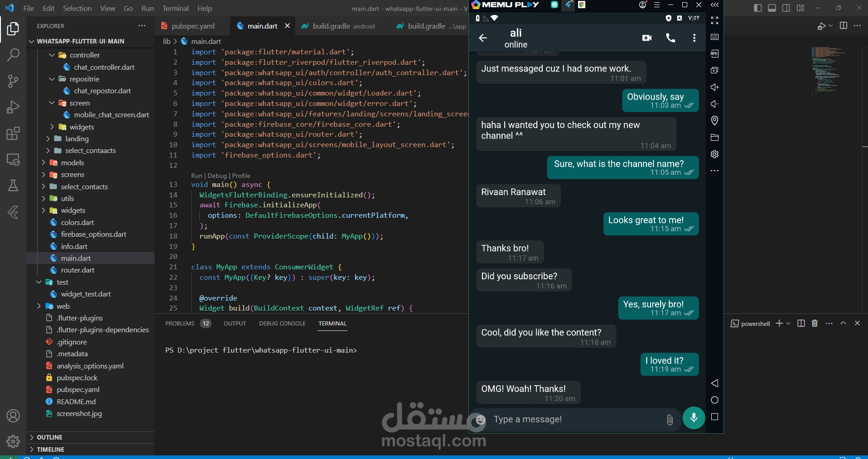Open the Source Control view
Viewport: 868px width, 459px height.
click(x=13, y=81)
